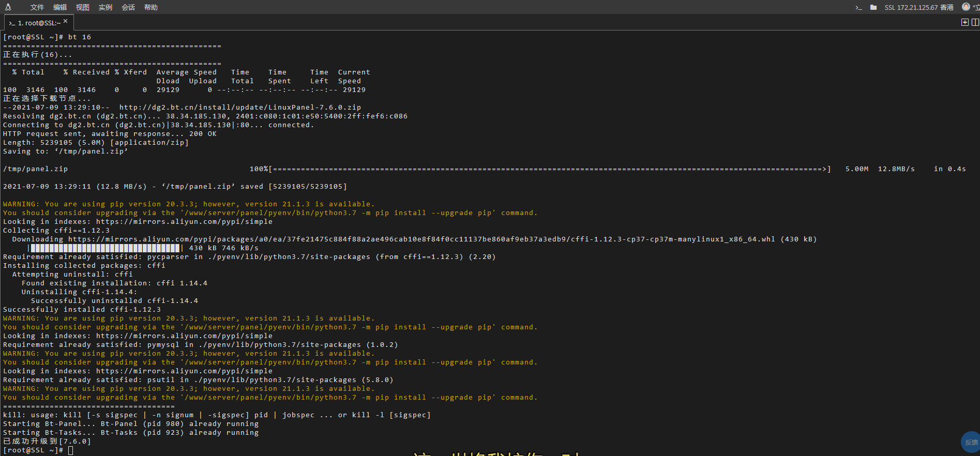Click the '正在执行(16)...' line

[x=38, y=55]
